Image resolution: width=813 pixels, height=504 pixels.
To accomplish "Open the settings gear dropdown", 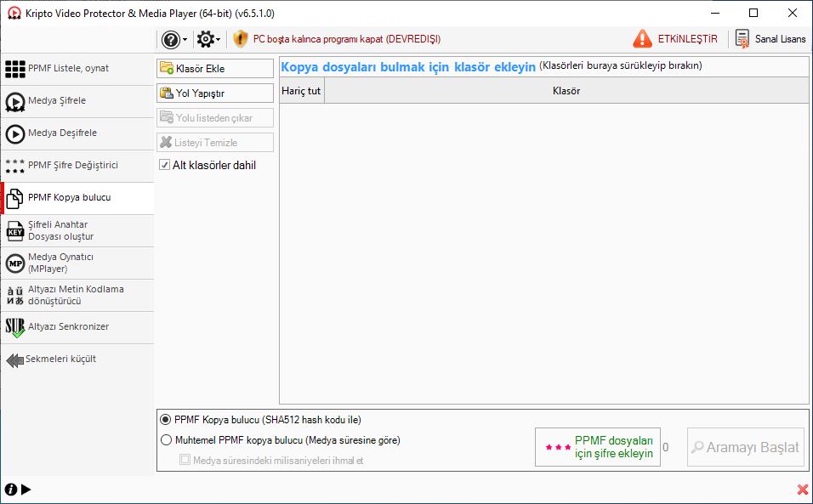I will (x=208, y=39).
